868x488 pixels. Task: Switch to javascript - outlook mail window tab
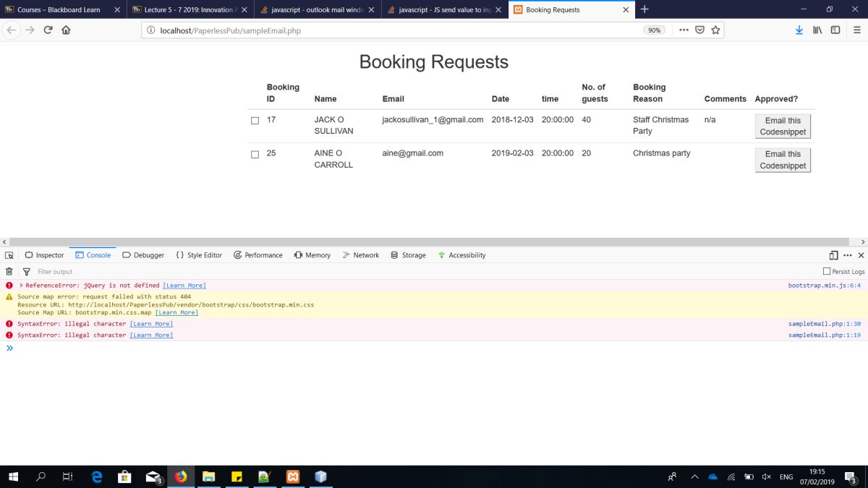coord(318,10)
